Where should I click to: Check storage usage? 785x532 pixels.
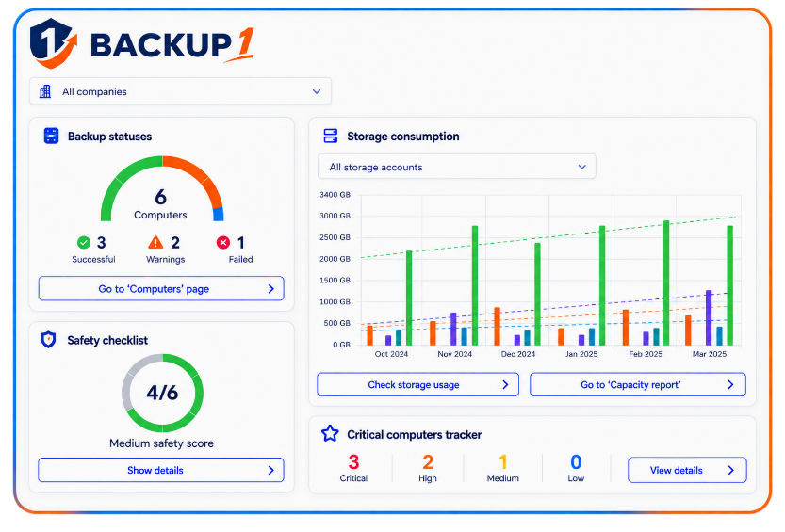pos(418,384)
